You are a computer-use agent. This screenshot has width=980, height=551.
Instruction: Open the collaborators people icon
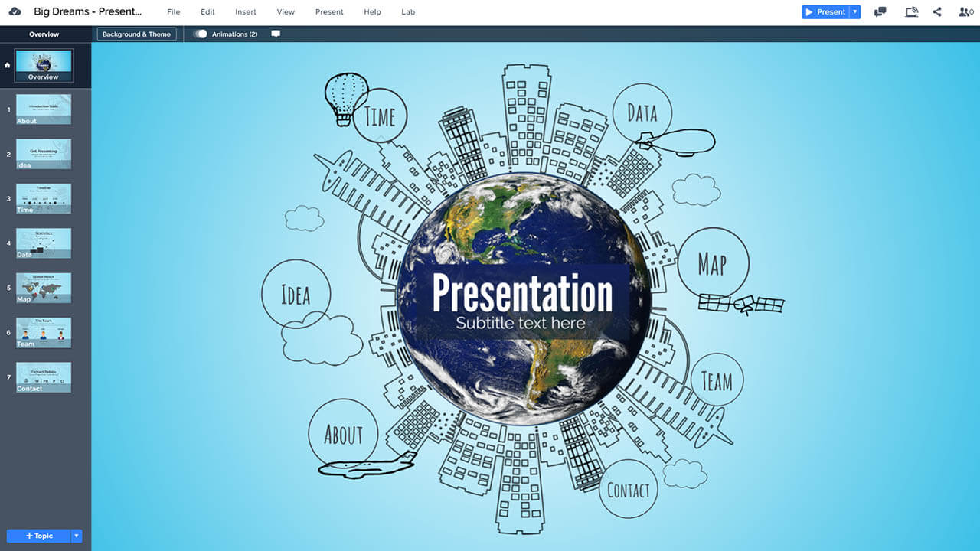tap(965, 12)
